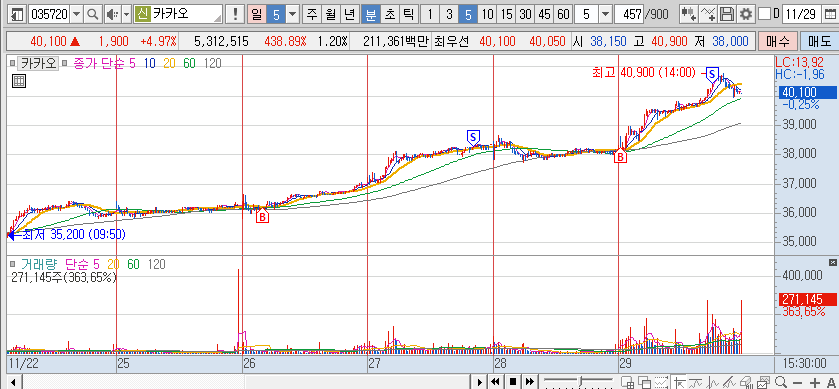
Task: Select the 년 yearly period tab
Action: click(x=349, y=14)
